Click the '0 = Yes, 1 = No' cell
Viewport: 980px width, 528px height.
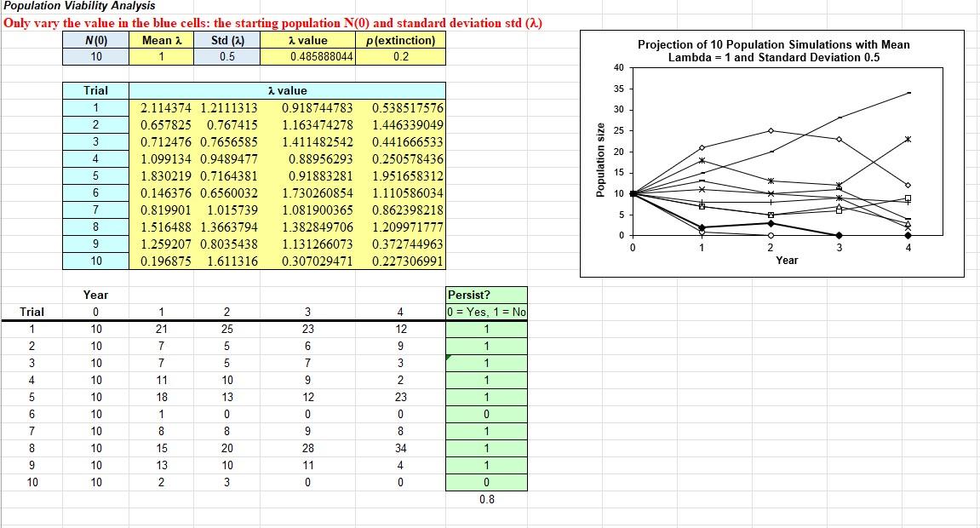[486, 312]
